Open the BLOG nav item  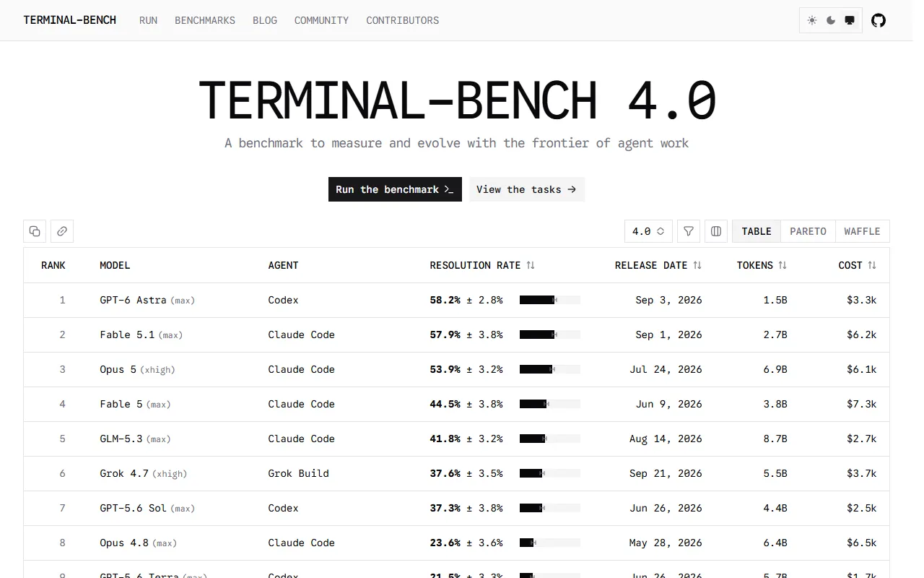[x=265, y=20]
